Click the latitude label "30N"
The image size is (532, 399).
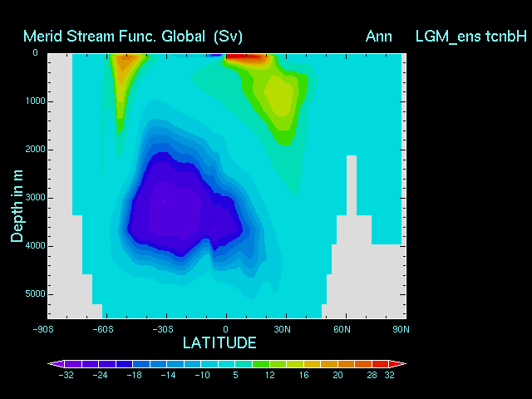pyautogui.click(x=283, y=329)
